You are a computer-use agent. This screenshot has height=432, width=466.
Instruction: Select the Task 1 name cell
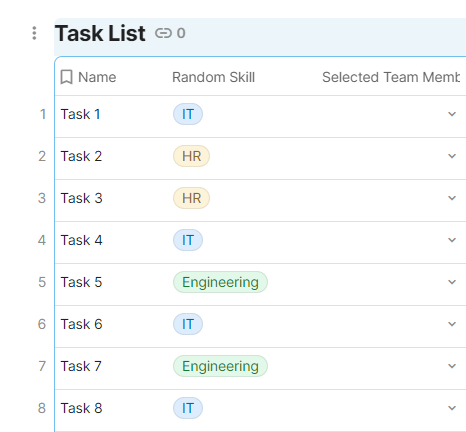click(111, 116)
